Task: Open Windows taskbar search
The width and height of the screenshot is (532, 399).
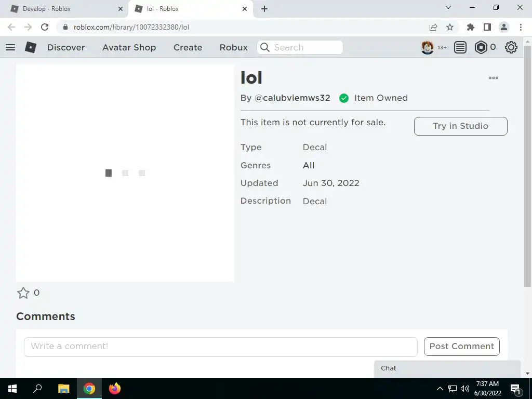Action: point(37,389)
